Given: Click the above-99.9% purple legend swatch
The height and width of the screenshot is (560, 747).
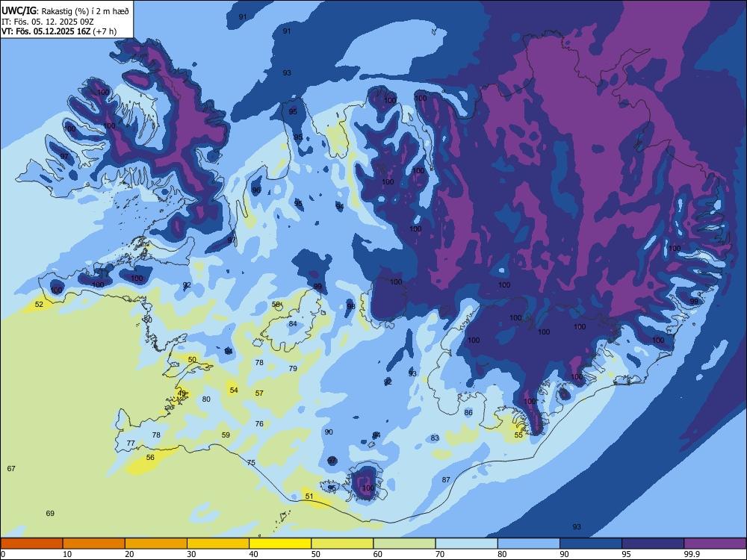Looking at the screenshot, I should click(715, 544).
